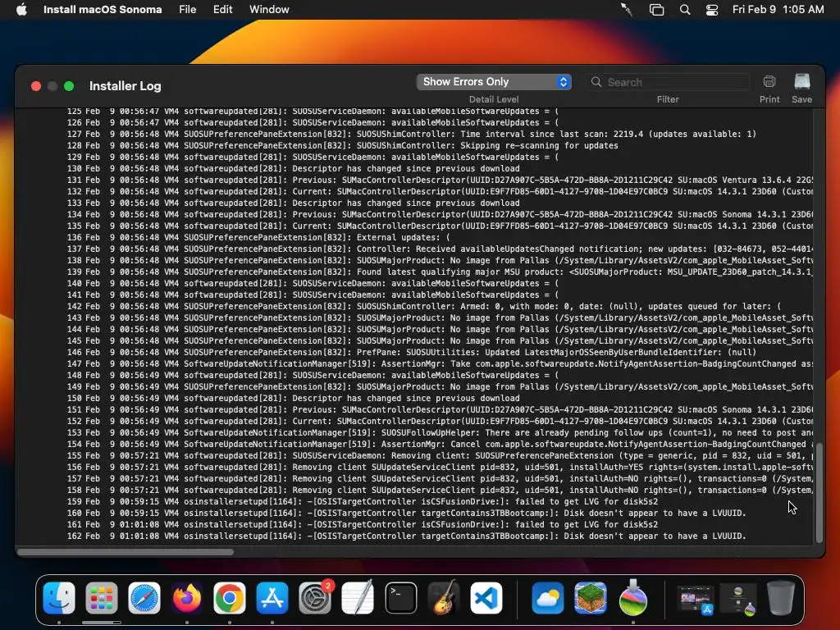Select log line 142 SUOSUShimController Armed entry
840x630 pixels.
tap(424, 307)
